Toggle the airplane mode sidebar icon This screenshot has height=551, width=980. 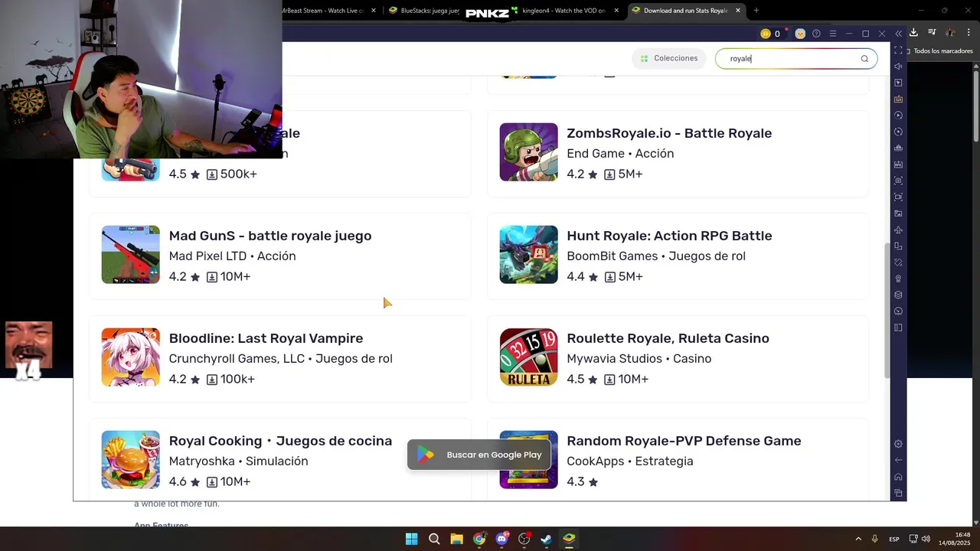click(x=898, y=230)
